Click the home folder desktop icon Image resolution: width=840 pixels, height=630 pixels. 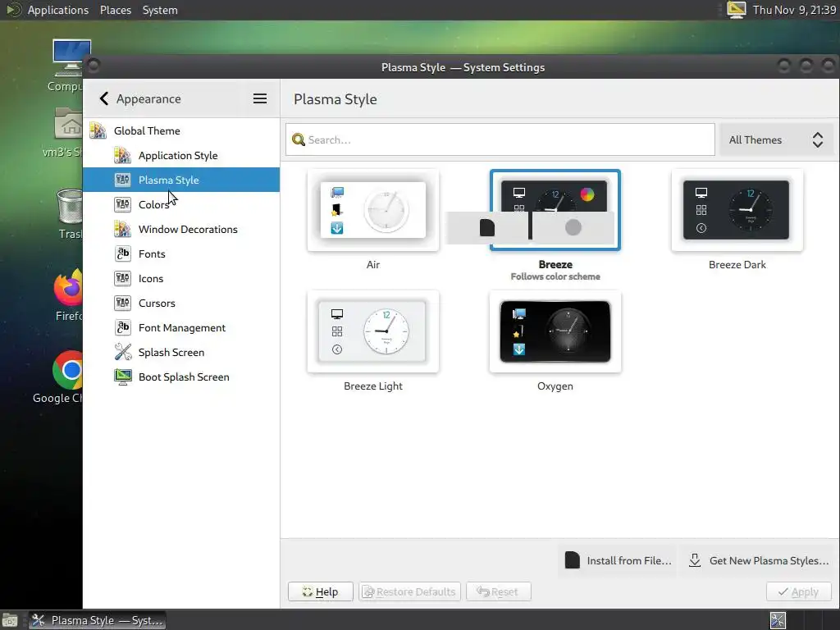point(69,123)
